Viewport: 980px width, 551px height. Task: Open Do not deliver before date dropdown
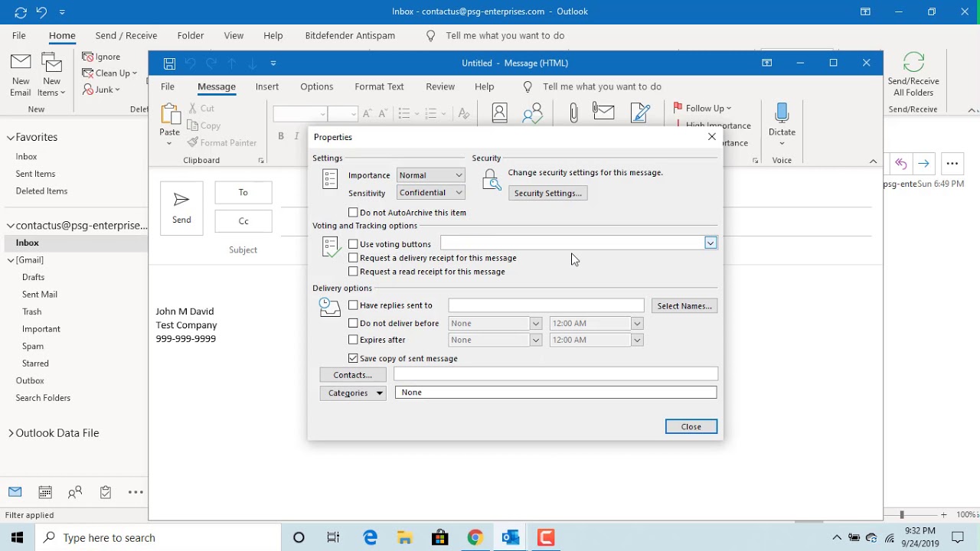[x=536, y=324]
